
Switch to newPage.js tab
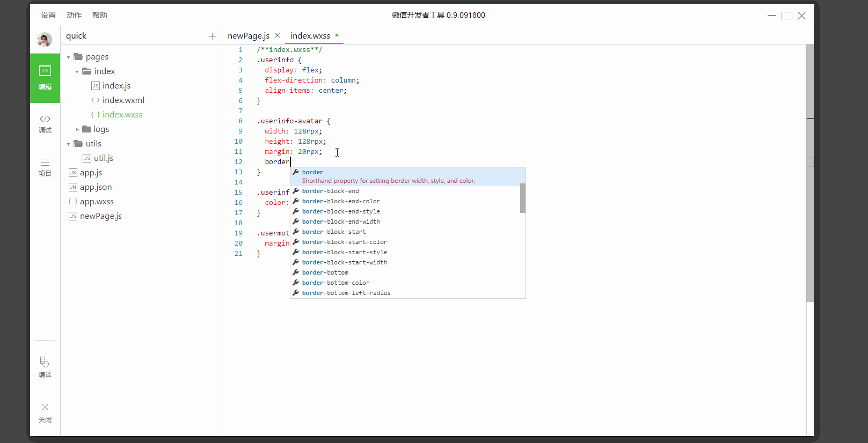(x=249, y=36)
